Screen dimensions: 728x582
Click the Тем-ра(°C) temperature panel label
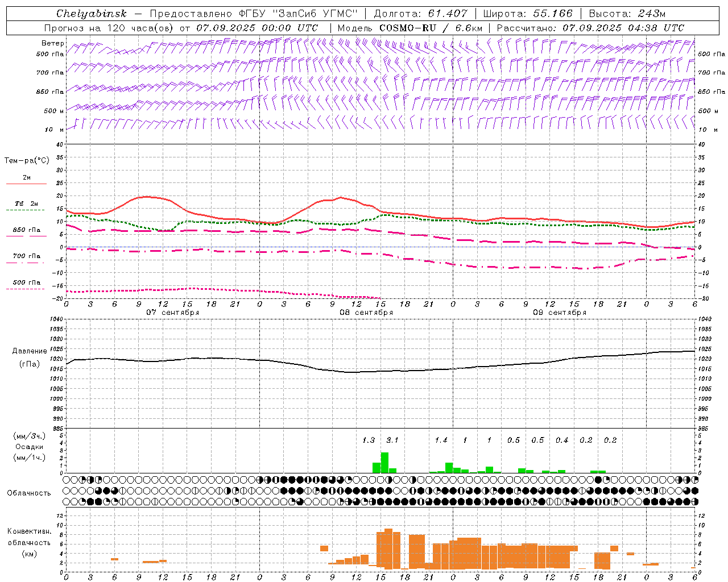click(x=27, y=161)
